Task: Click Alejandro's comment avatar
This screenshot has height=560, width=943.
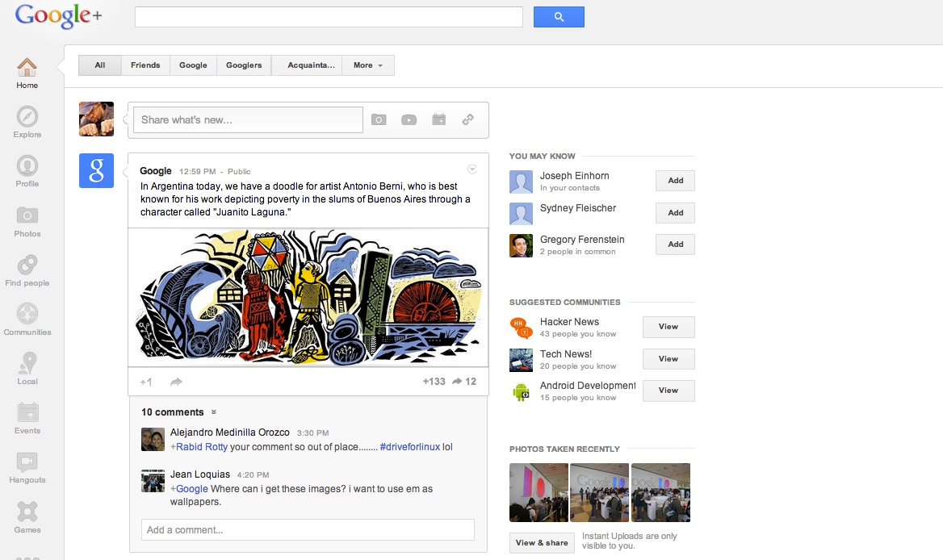Action: point(153,439)
